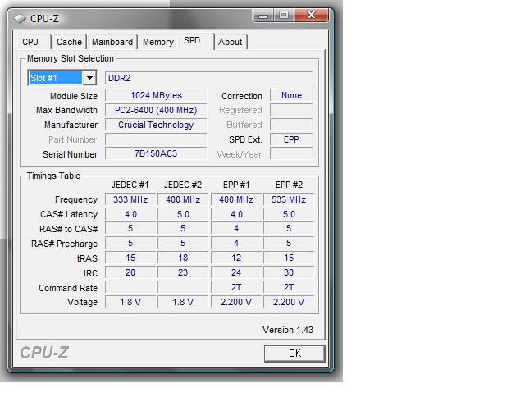Select the Crucial Technology manufacturer field
This screenshot has width=525, height=420.
pos(156,125)
